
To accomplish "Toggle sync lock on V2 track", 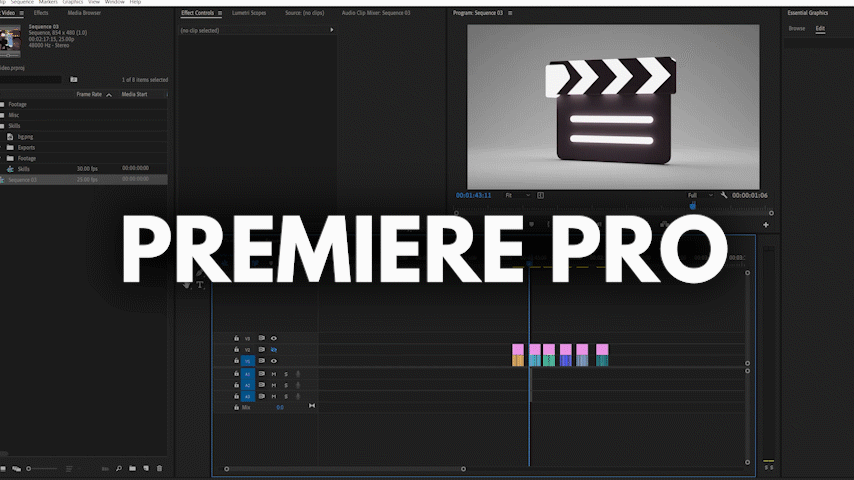I will pyautogui.click(x=261, y=350).
